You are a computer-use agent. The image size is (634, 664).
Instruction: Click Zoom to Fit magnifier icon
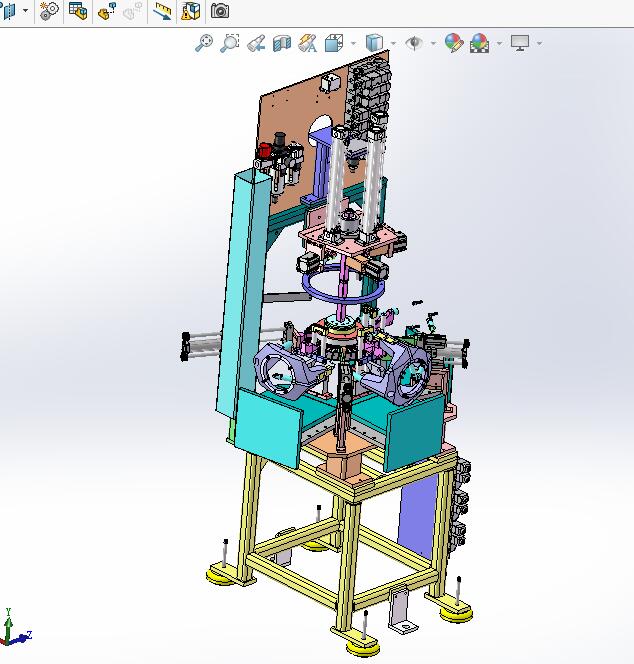coord(204,43)
